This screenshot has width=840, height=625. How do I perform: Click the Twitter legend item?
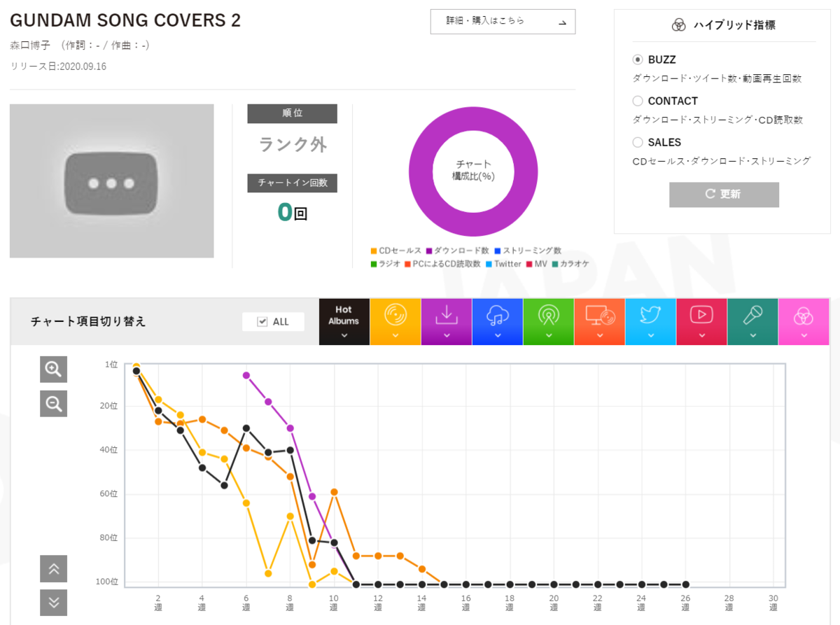pyautogui.click(x=503, y=264)
